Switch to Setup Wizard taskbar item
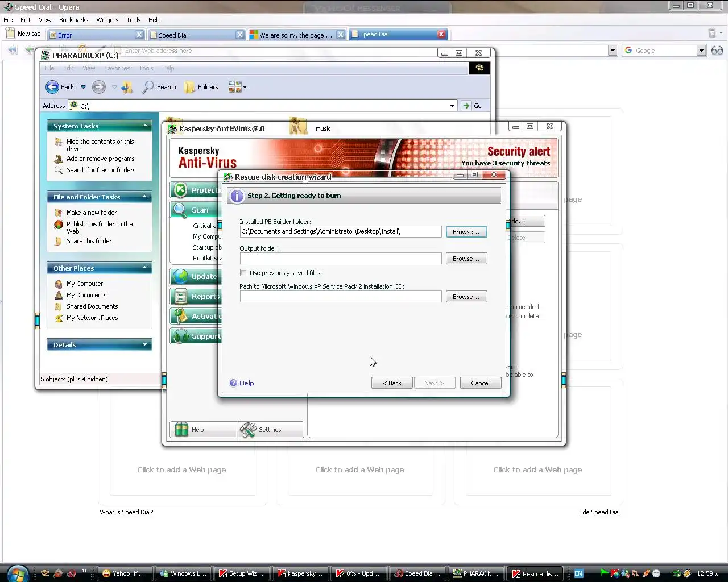 point(242,573)
